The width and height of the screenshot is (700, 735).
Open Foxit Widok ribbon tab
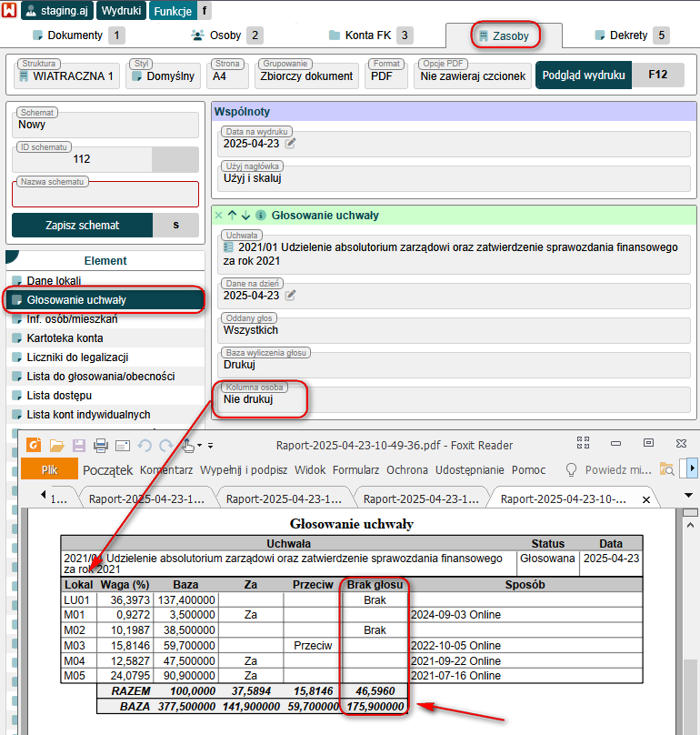click(x=310, y=470)
